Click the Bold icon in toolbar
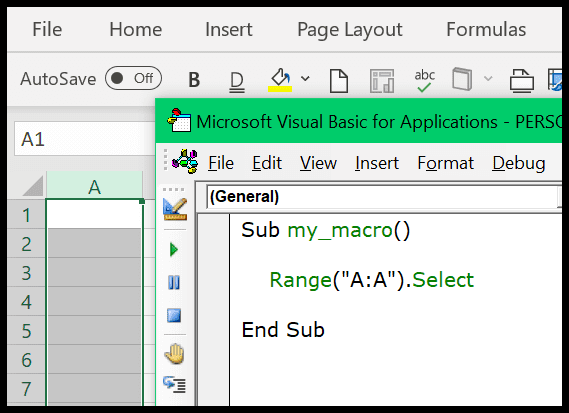Viewport: 569px width, 413px height. pyautogui.click(x=194, y=79)
